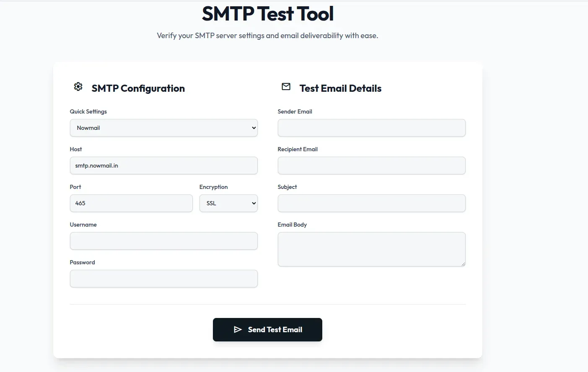Click the Test Email Details section title
Screen dimensions: 588x372
340,88
